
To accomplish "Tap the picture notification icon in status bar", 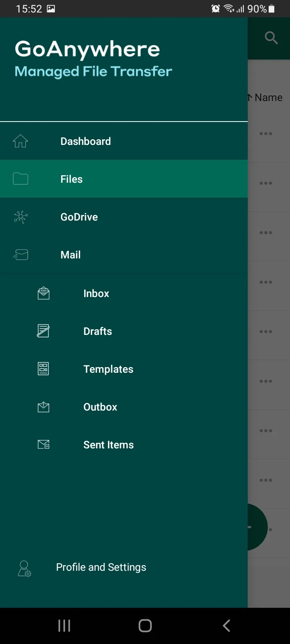I will 51,8.
